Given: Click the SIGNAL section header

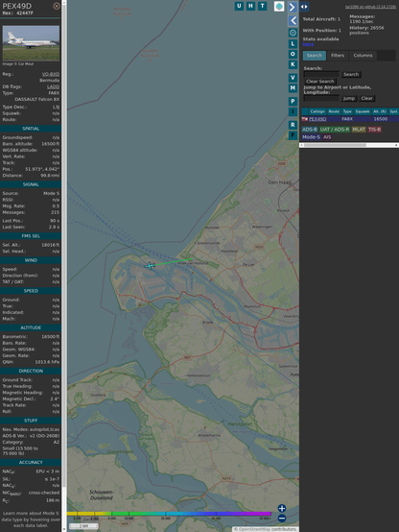Looking at the screenshot, I should 31,184.
